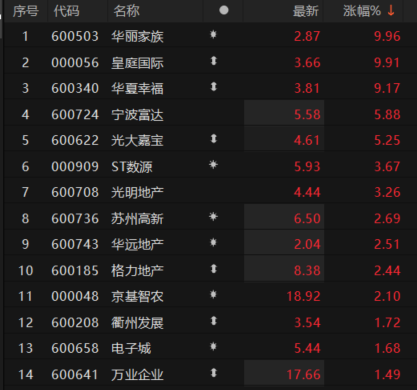The height and width of the screenshot is (390, 417).
Task: Click change percent 2.10
Action: coord(387,296)
